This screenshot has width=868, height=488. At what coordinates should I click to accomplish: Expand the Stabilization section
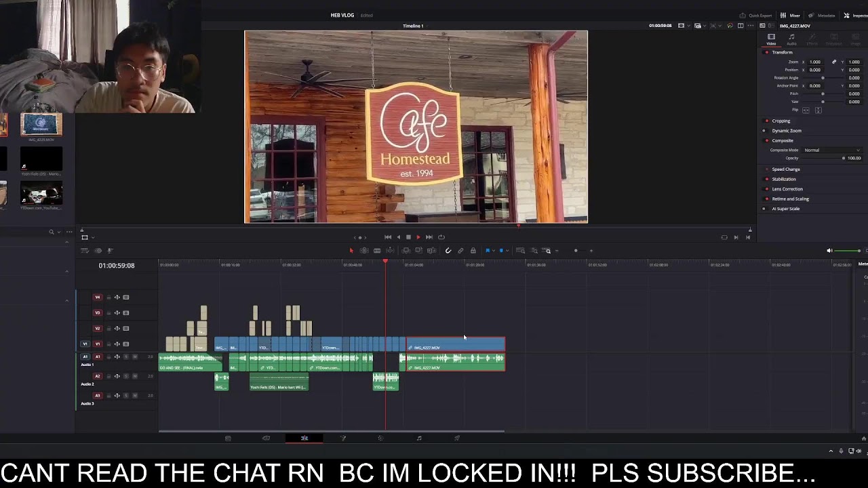point(784,179)
